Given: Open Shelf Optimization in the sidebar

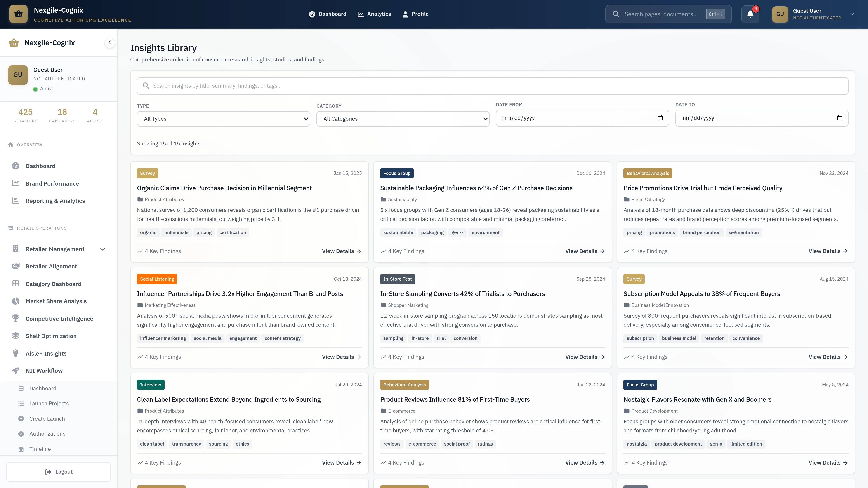Looking at the screenshot, I should [51, 336].
